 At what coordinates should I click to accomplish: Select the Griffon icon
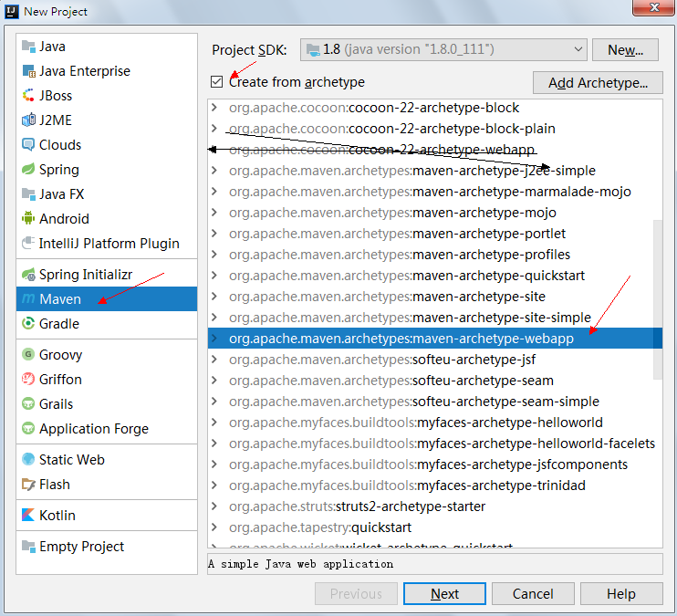coord(28,380)
